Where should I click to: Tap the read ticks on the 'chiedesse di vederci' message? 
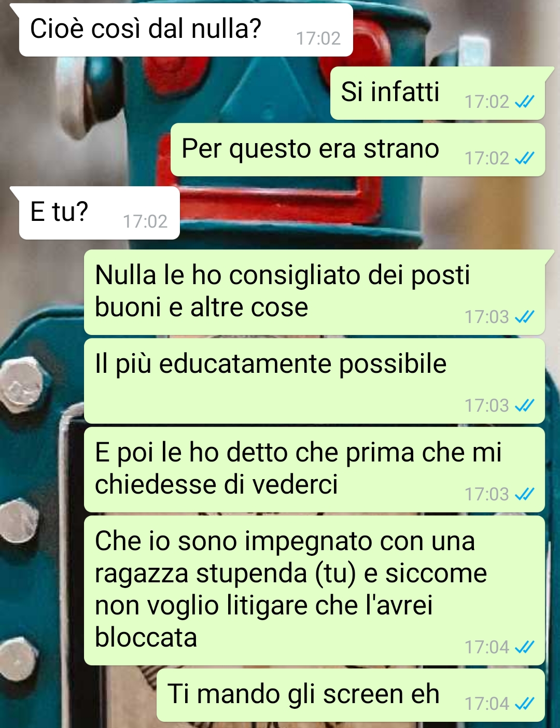524,494
